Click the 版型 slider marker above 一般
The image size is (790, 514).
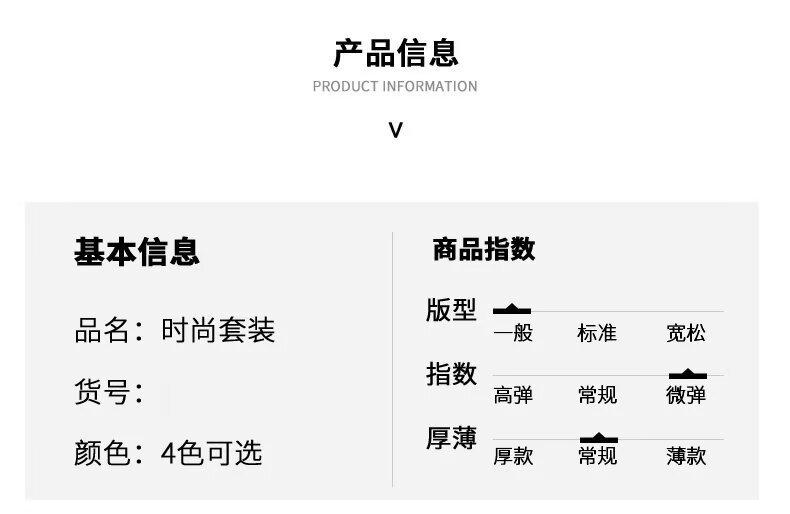click(x=511, y=309)
